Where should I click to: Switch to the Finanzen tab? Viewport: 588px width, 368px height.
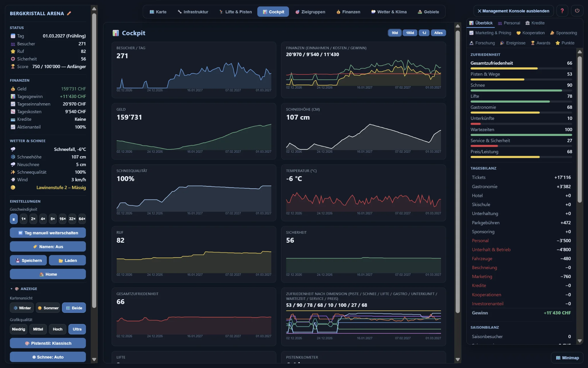348,12
